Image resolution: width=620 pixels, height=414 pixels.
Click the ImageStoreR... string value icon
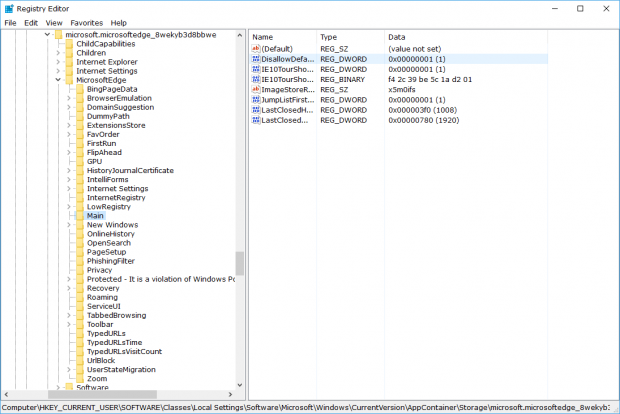255,89
